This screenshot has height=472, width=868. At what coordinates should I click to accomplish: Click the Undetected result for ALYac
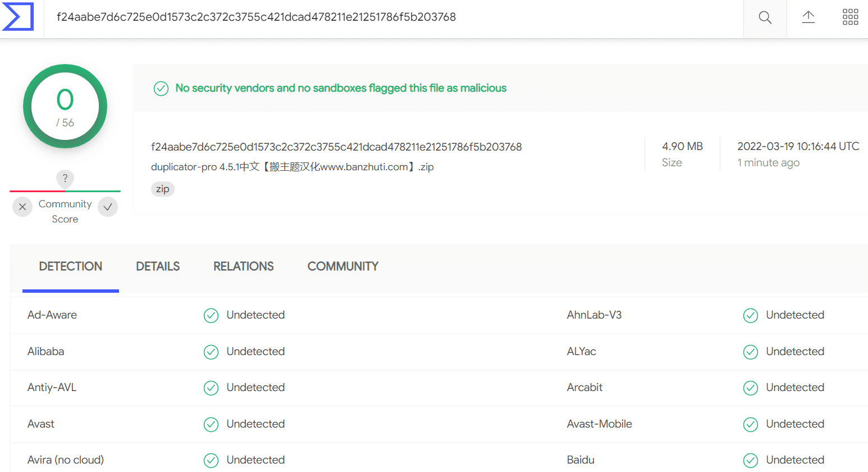click(x=795, y=351)
